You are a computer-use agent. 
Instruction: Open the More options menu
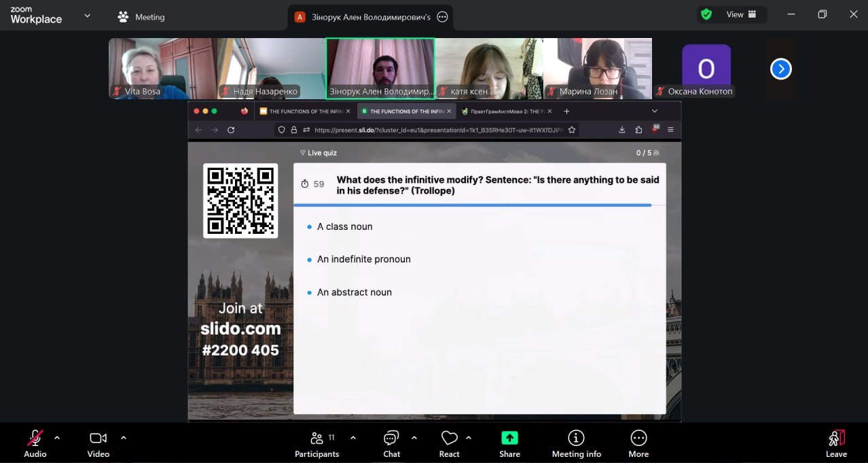click(x=638, y=443)
